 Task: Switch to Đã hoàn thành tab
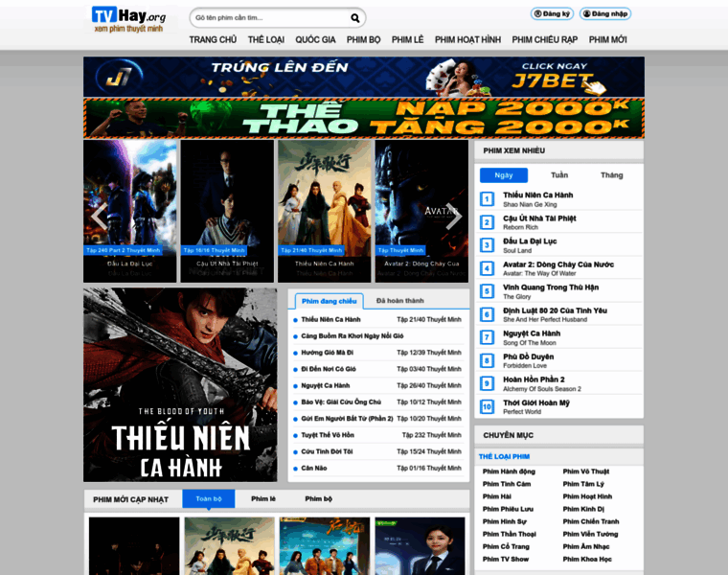pos(399,301)
